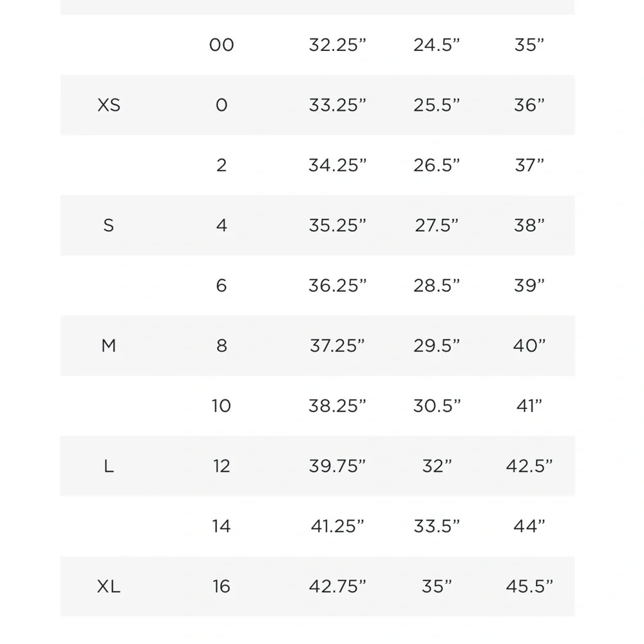Click numeric size 16 cell
644x644 pixels.
tap(222, 587)
